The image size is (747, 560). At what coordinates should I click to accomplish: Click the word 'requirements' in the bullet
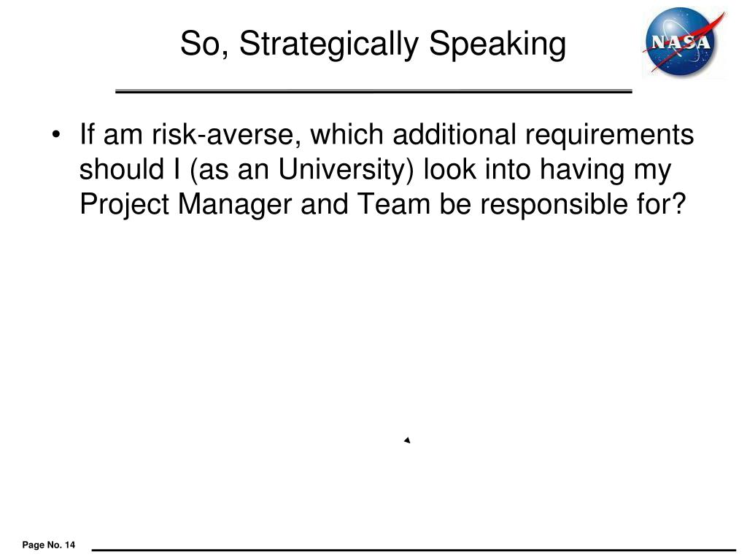[609, 135]
